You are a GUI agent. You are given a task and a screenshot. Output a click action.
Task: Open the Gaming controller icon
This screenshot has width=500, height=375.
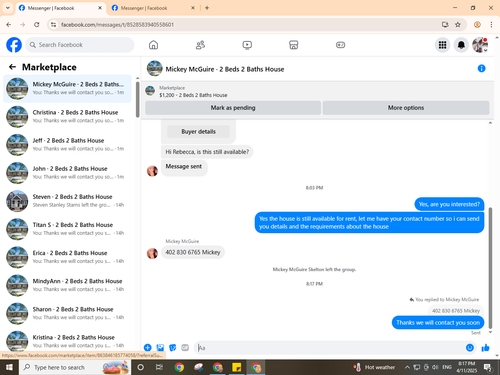click(340, 45)
